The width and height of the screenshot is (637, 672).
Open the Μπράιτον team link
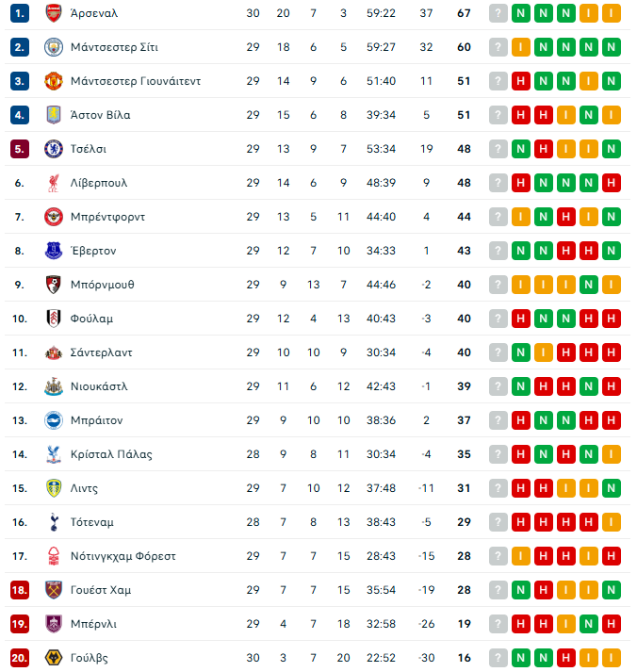(x=96, y=420)
